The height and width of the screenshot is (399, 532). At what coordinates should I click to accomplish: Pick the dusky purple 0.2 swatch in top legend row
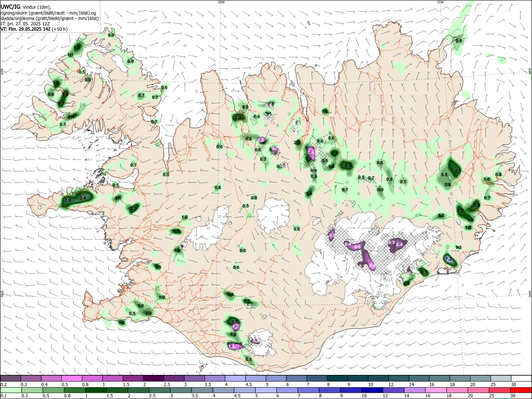[10, 379]
